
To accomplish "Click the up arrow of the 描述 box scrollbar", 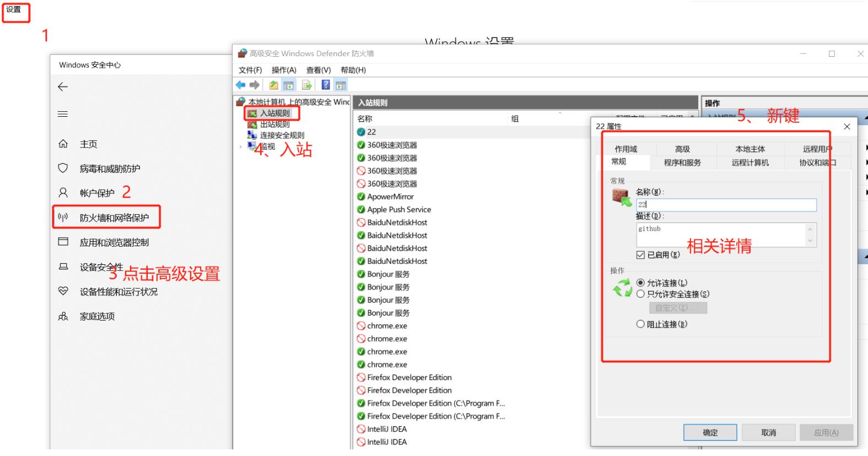I will (x=810, y=229).
